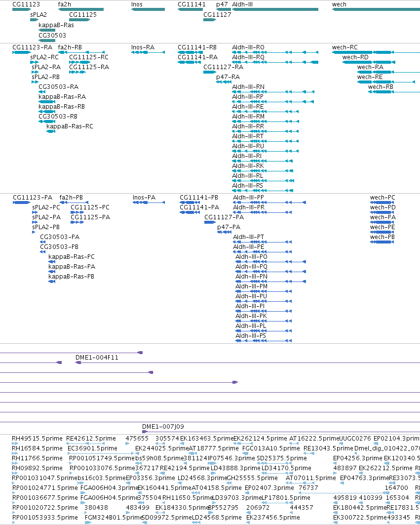
Task: Click transcript p47-RA
Action: 228,77
